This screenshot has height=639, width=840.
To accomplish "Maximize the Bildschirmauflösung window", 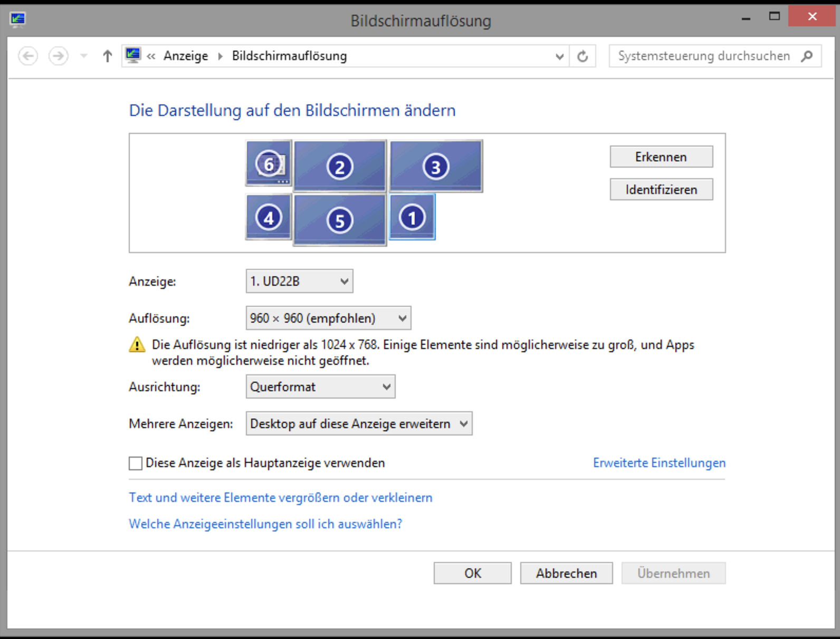I will click(774, 16).
